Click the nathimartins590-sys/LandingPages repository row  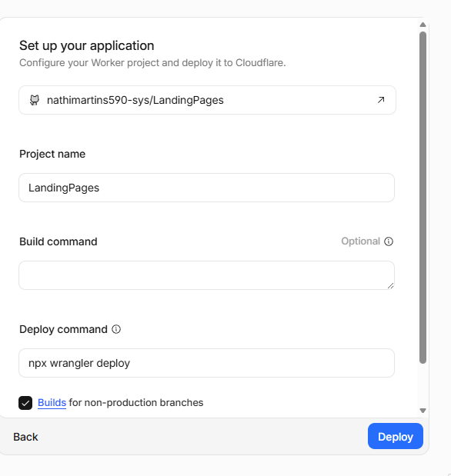[207, 100]
